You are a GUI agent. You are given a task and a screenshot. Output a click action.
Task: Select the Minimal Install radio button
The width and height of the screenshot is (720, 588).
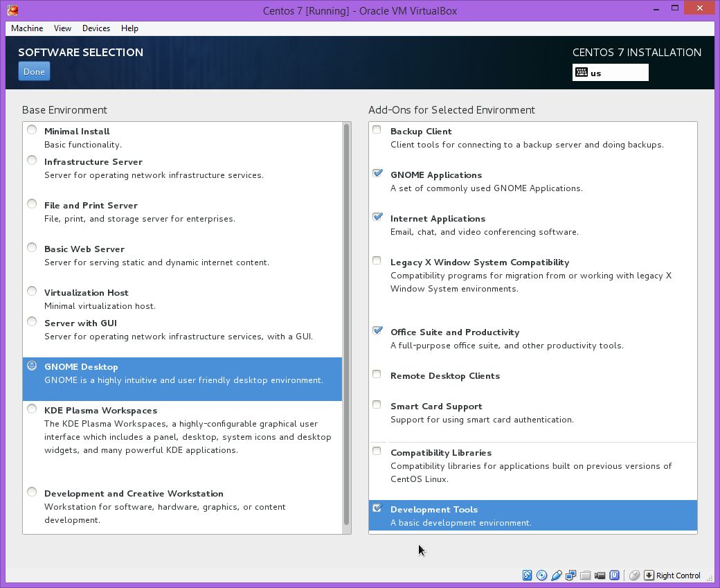pos(32,130)
